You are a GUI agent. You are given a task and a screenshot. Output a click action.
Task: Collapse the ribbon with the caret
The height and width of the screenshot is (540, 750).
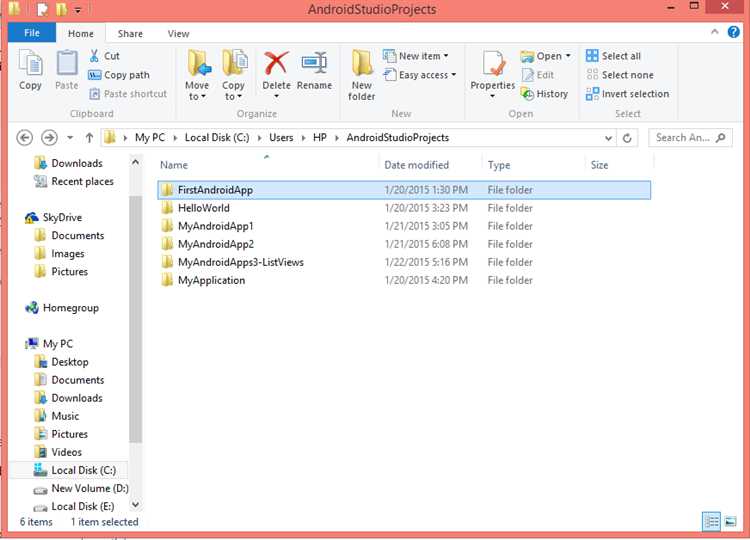[x=715, y=32]
